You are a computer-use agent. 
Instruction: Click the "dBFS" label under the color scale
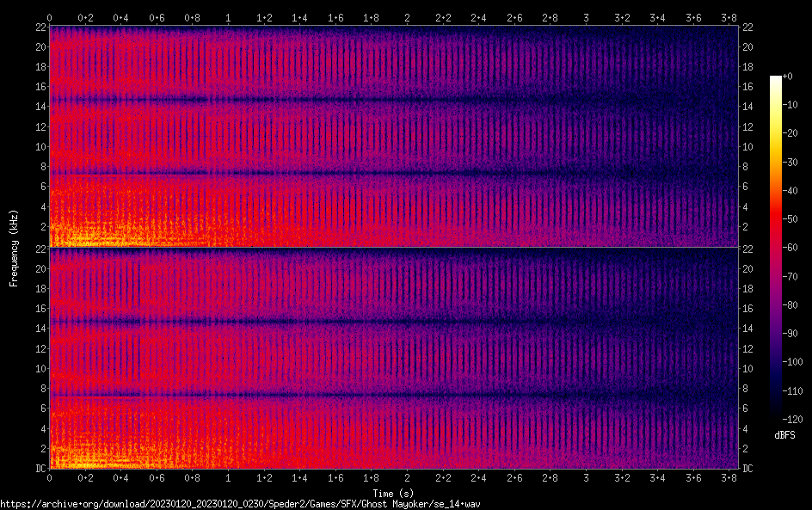coord(784,436)
